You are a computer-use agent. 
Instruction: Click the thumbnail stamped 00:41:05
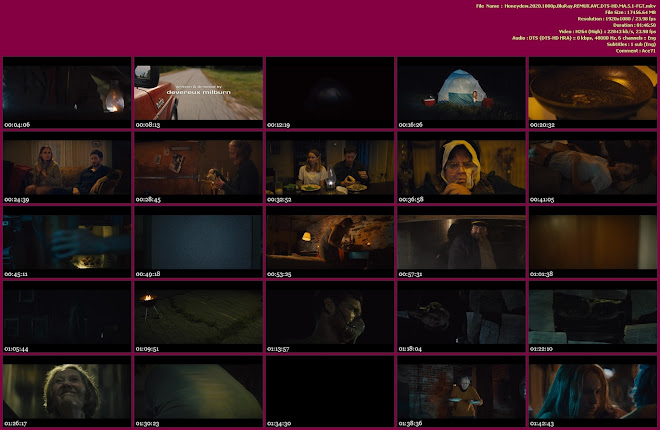pos(593,167)
